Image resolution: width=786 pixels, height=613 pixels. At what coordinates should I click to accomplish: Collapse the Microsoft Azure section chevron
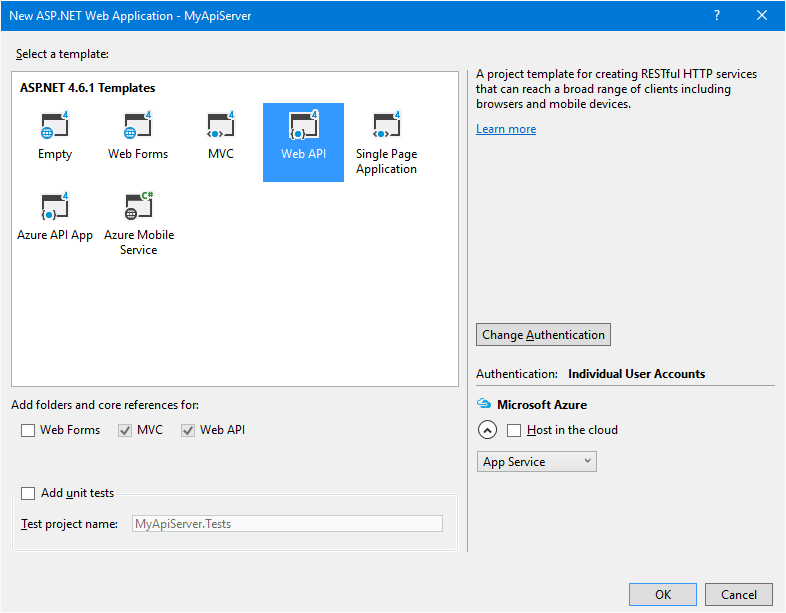coord(487,430)
